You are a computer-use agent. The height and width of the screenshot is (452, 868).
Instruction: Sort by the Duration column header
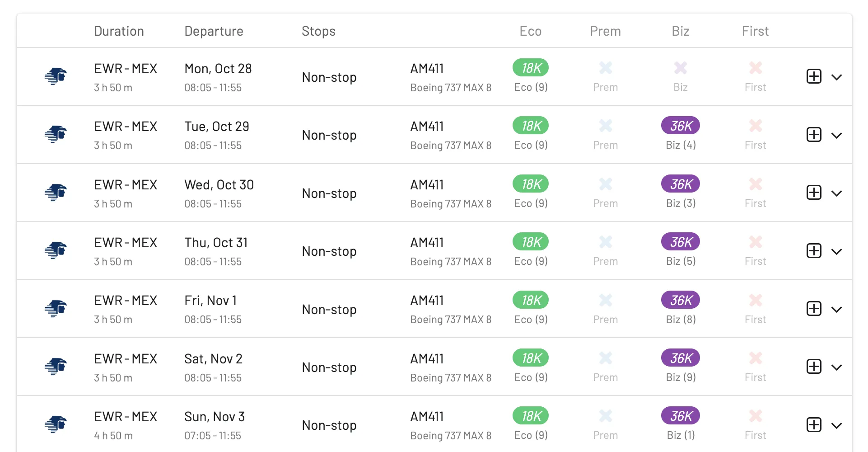pos(119,31)
